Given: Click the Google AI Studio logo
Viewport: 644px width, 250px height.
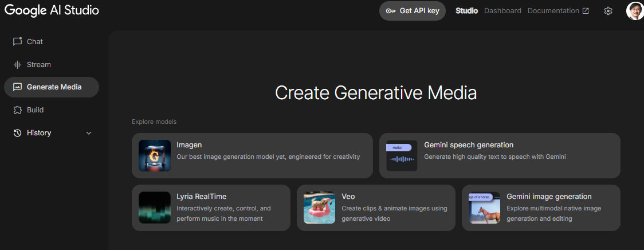Looking at the screenshot, I should click(52, 10).
